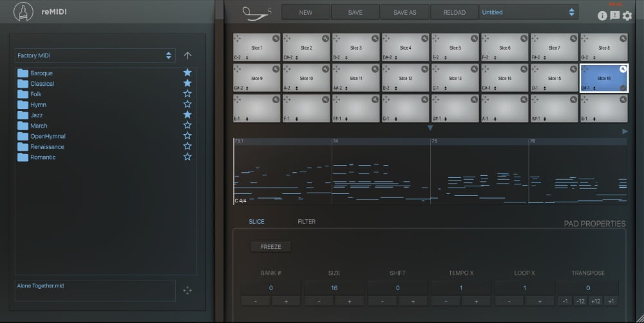This screenshot has width=644, height=323.
Task: Toggle the star next to Romantic folder
Action: coord(187,157)
